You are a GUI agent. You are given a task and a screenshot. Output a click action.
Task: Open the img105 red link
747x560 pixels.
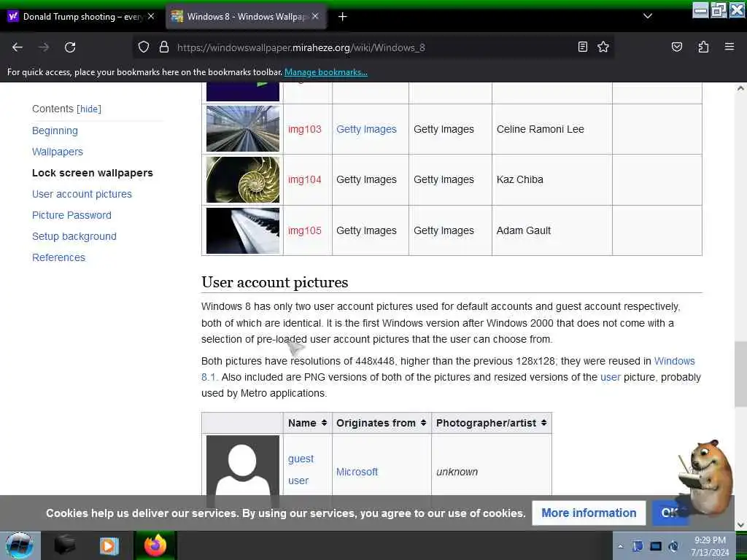pos(304,231)
